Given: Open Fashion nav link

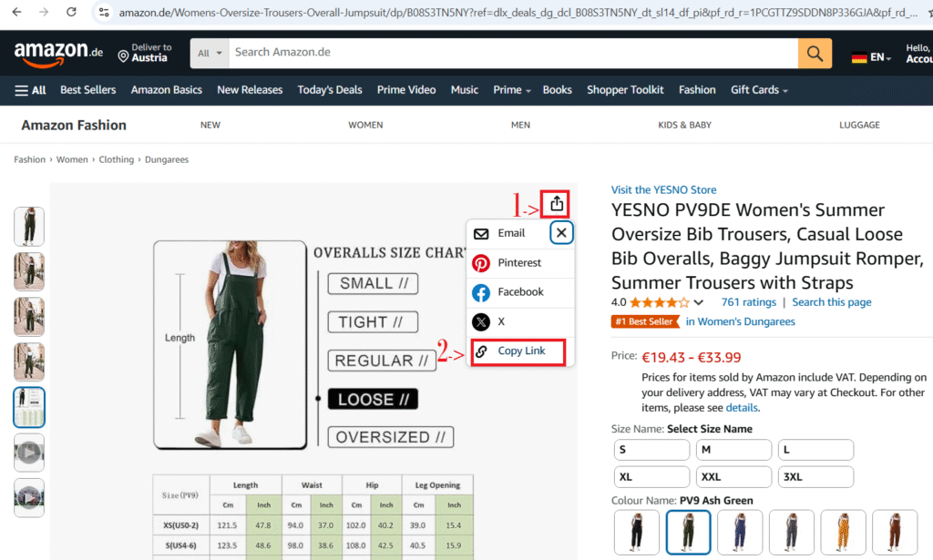Looking at the screenshot, I should point(697,90).
